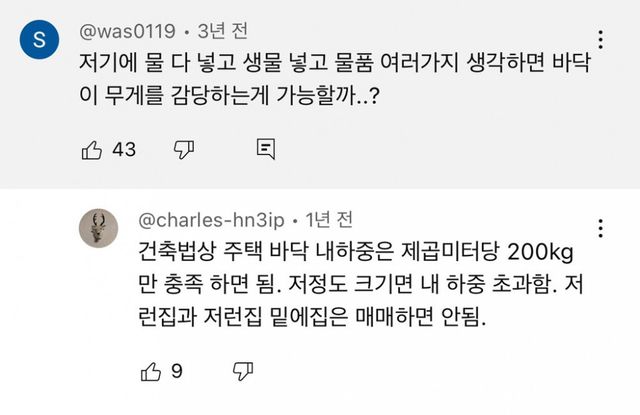Click the 43 like count
The height and width of the screenshot is (415, 640).
point(124,149)
